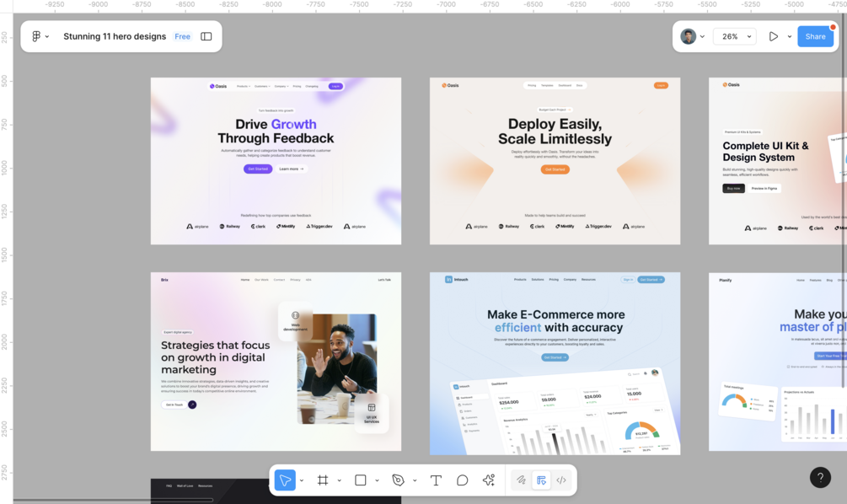Open the help question mark button

point(820,477)
